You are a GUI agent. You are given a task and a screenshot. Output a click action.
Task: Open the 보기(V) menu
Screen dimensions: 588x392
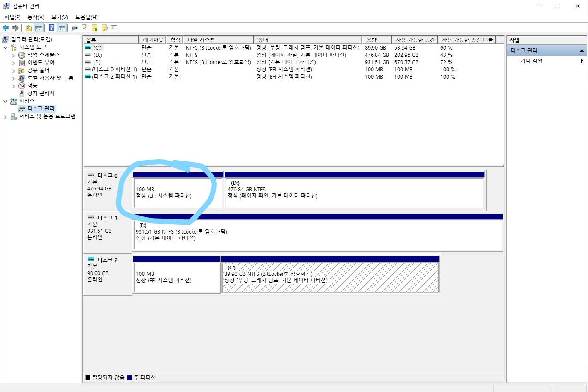(60, 18)
